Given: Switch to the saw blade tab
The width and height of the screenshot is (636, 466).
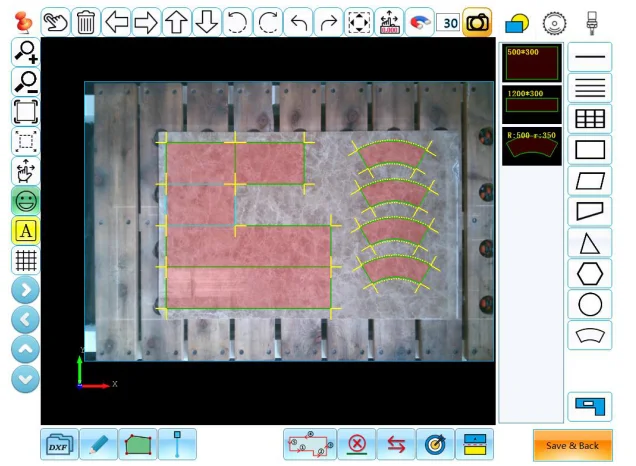Looking at the screenshot, I should (x=554, y=23).
